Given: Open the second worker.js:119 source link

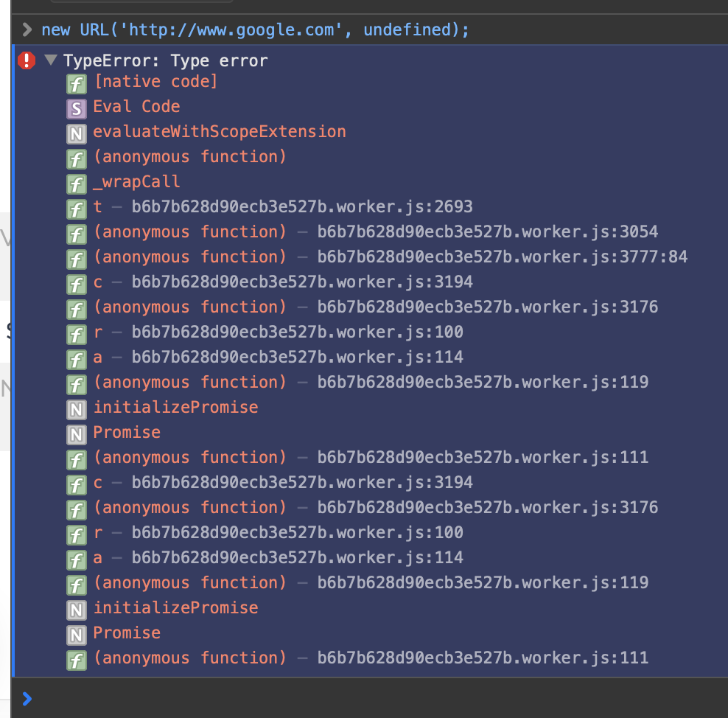Looking at the screenshot, I should click(483, 583).
